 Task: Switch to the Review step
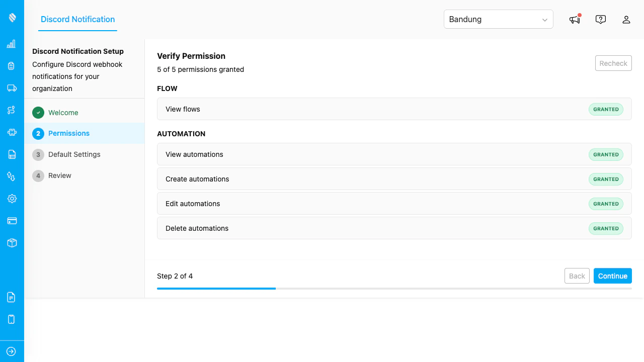click(x=59, y=175)
